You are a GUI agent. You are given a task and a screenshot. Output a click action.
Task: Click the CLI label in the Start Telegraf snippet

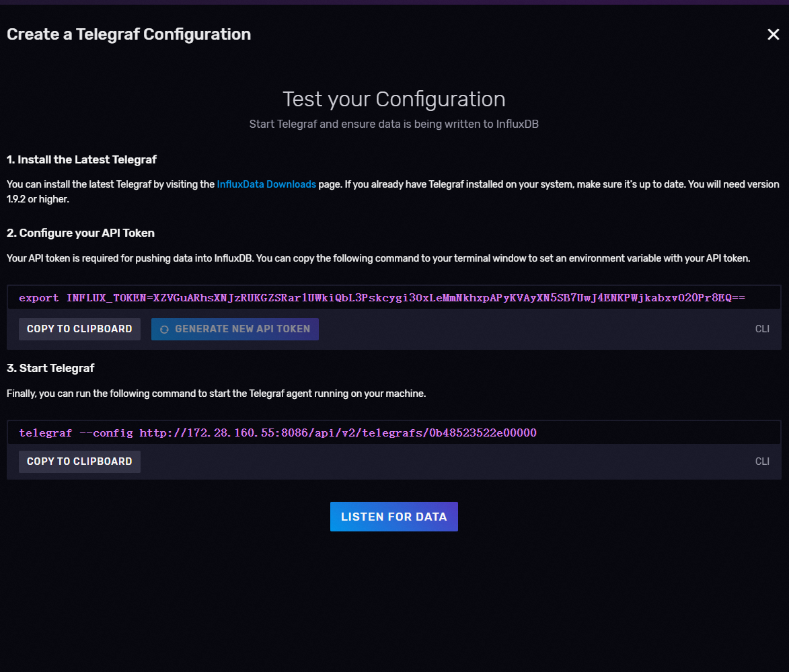(x=762, y=461)
